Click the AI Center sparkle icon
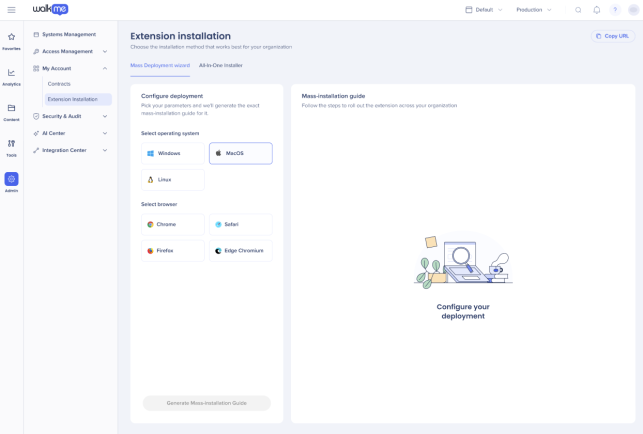 tap(36, 133)
